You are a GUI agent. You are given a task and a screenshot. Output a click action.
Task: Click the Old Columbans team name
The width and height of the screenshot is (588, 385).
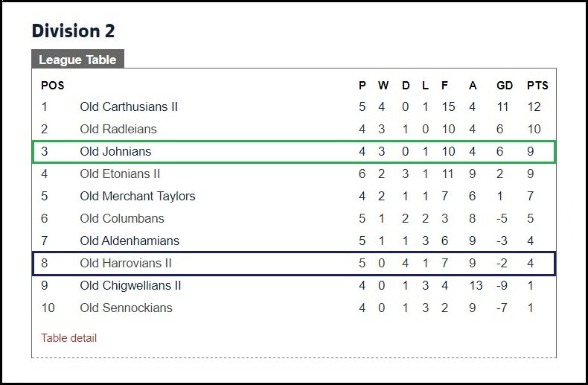[x=122, y=218]
